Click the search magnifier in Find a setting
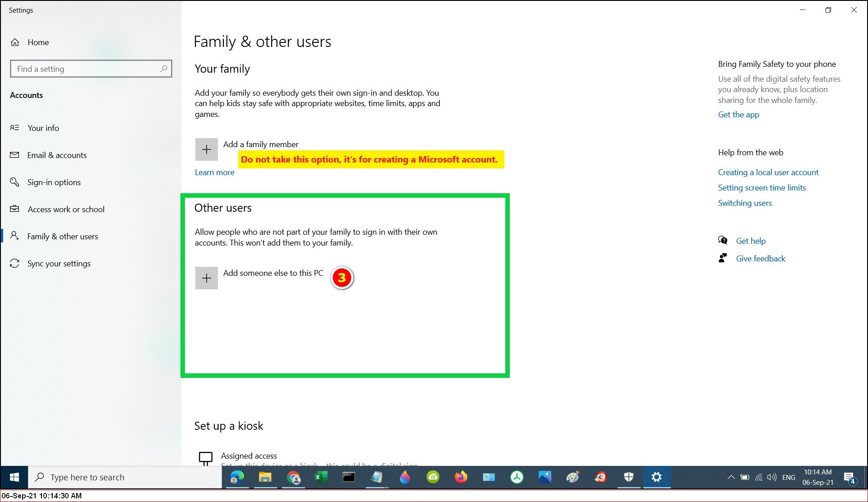The width and height of the screenshot is (868, 502). point(164,69)
